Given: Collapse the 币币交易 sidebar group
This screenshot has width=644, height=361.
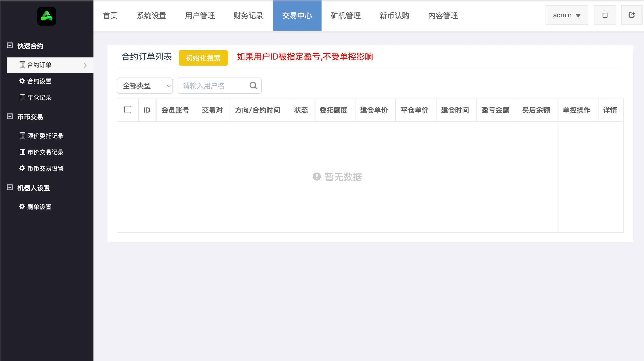Looking at the screenshot, I should pyautogui.click(x=10, y=117).
